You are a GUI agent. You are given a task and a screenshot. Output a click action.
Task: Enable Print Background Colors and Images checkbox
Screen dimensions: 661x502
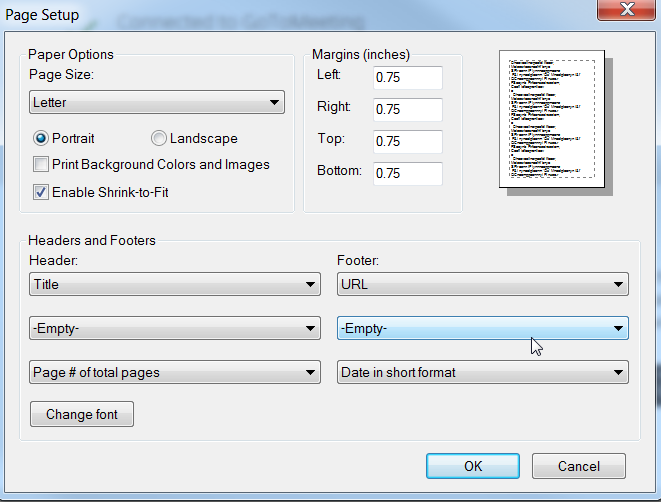(41, 164)
